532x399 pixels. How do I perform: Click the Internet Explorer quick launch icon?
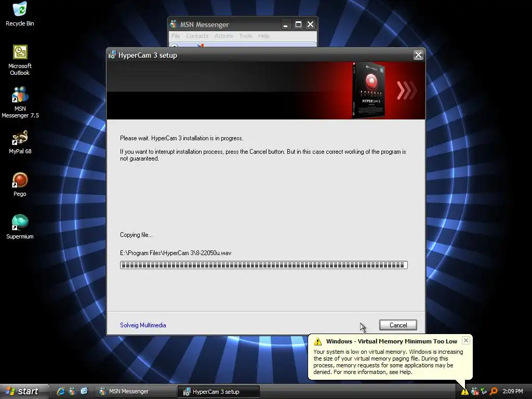point(61,391)
